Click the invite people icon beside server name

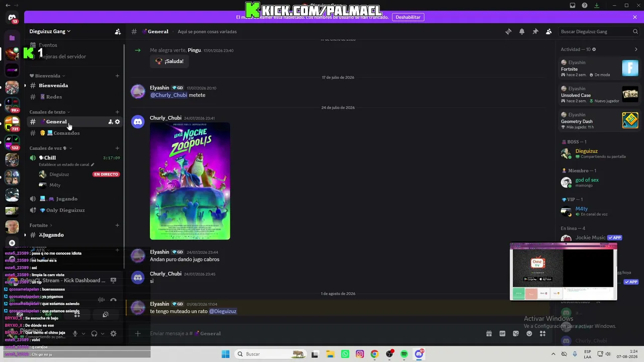tap(118, 31)
